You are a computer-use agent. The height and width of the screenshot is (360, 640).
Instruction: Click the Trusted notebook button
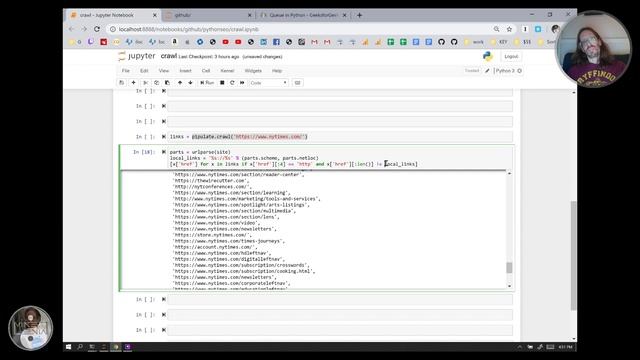pyautogui.click(x=472, y=71)
